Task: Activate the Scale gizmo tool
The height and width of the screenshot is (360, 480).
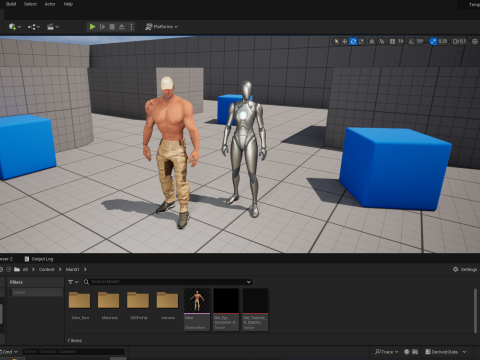Action: point(362,41)
